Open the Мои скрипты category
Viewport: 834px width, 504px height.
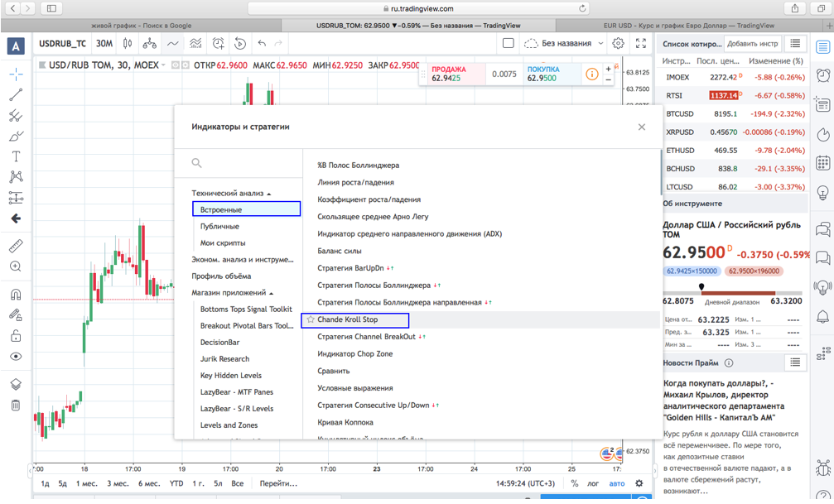[223, 243]
